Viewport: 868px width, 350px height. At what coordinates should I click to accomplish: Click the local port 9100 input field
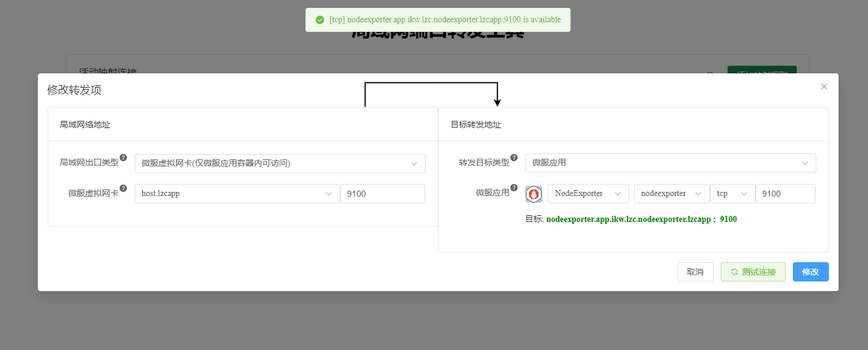click(383, 194)
